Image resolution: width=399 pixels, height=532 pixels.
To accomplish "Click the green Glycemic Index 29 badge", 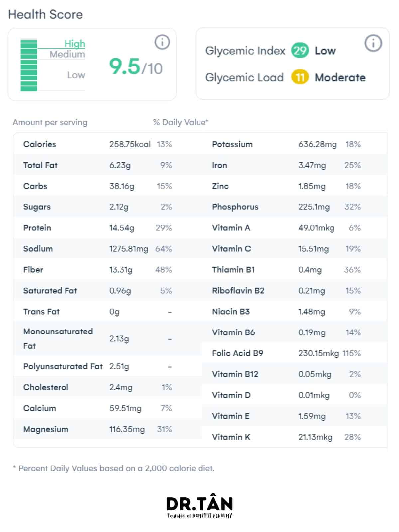I will tap(300, 51).
